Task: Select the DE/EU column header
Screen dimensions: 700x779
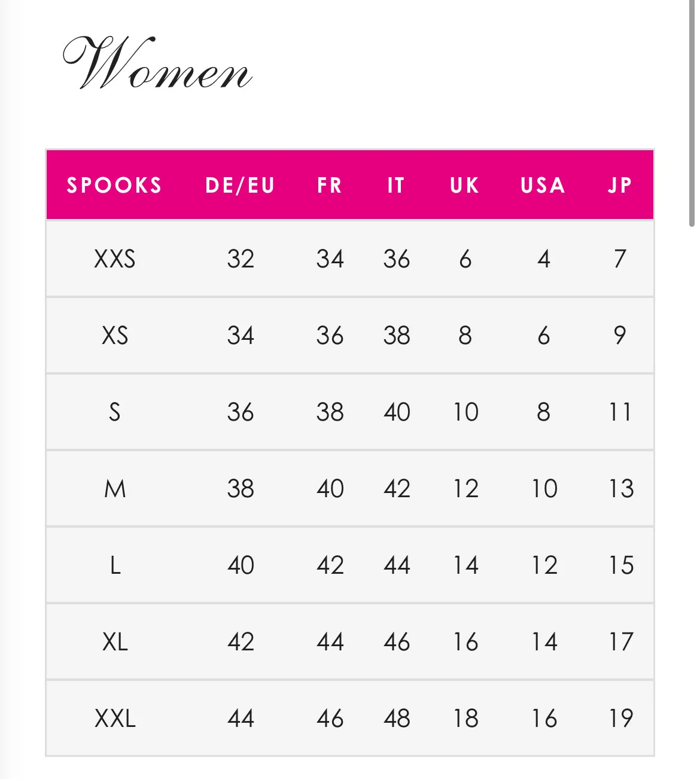Action: (240, 185)
